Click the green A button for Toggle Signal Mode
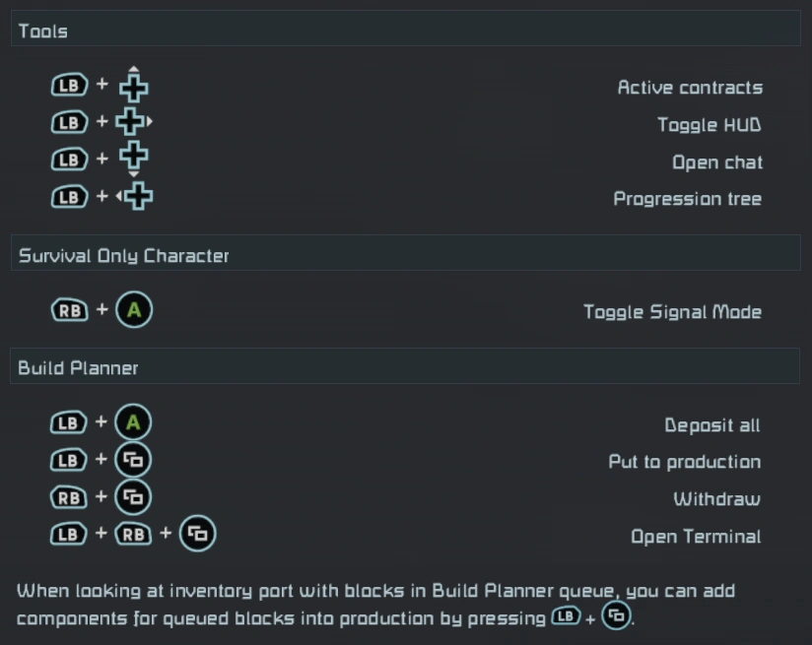Viewport: 812px width, 645px height. pos(134,311)
